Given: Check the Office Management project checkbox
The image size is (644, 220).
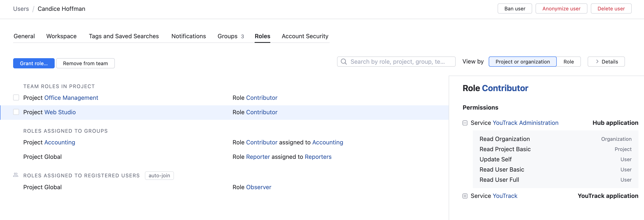Looking at the screenshot, I should click(x=16, y=97).
